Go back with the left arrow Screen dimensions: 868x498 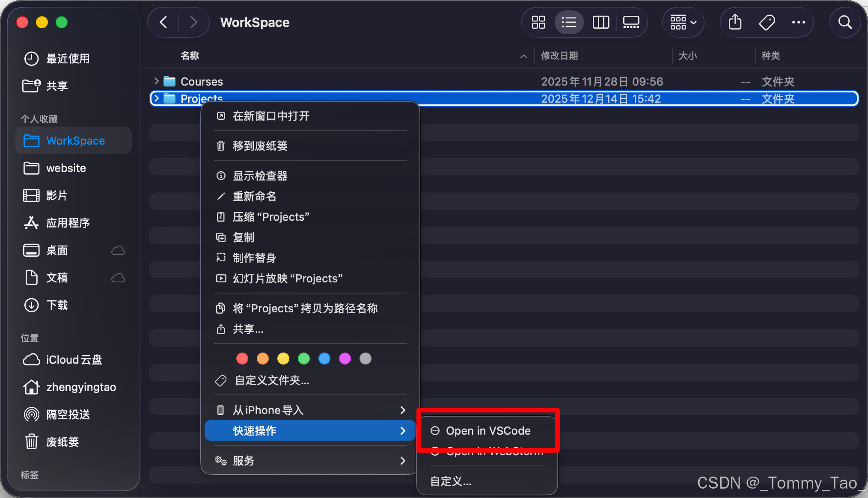163,22
